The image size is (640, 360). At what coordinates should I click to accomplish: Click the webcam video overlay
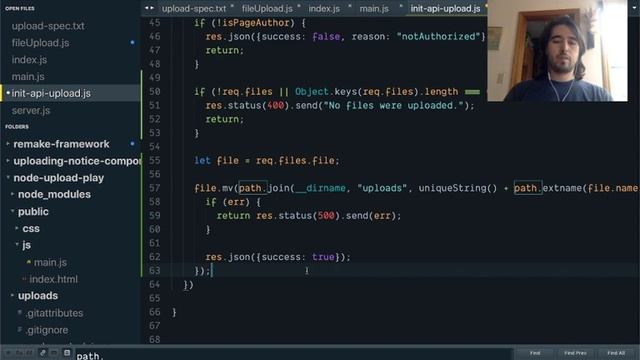point(558,51)
